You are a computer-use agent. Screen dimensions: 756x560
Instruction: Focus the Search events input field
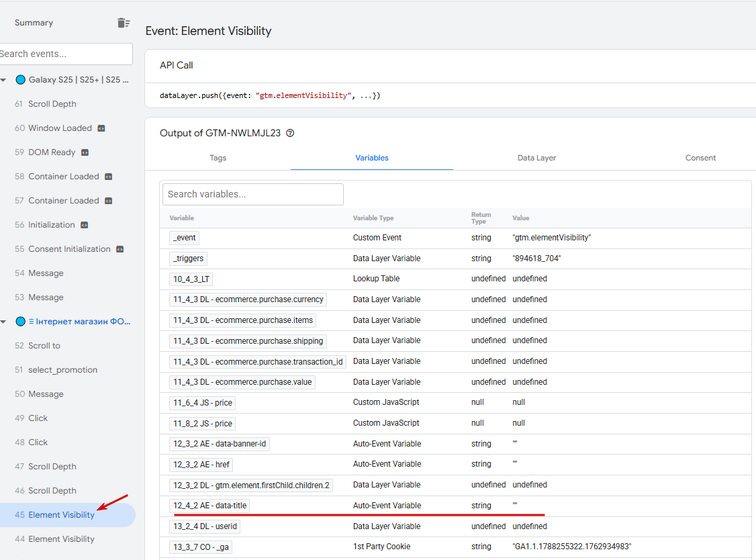65,54
